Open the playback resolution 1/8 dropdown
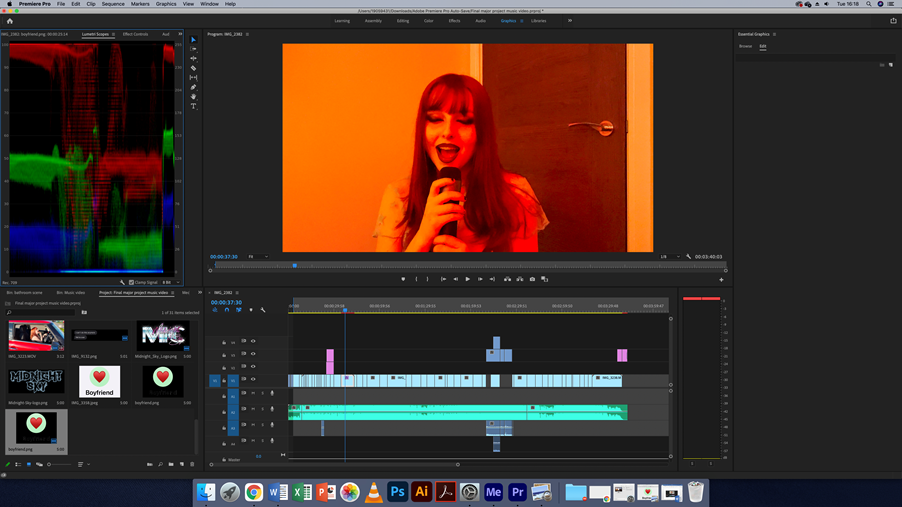 [669, 257]
